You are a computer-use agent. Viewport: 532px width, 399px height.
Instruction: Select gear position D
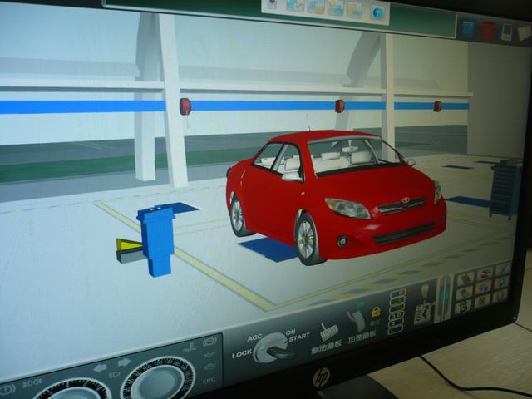(x=396, y=315)
